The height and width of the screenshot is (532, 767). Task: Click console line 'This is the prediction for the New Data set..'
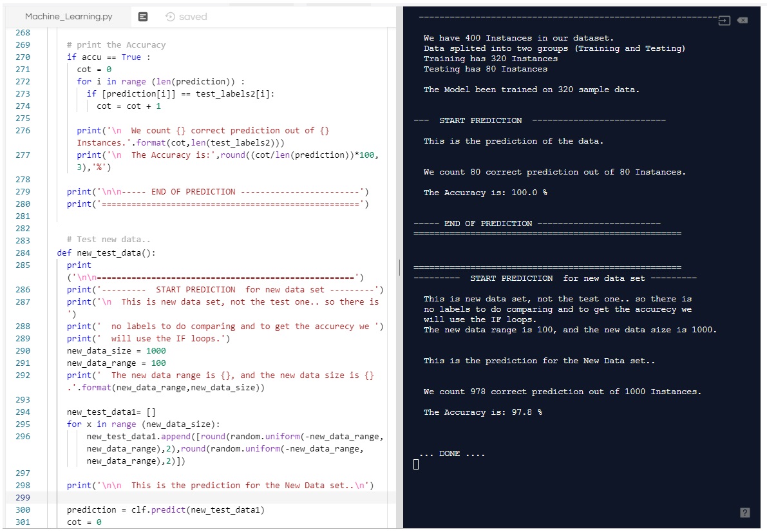click(539, 361)
